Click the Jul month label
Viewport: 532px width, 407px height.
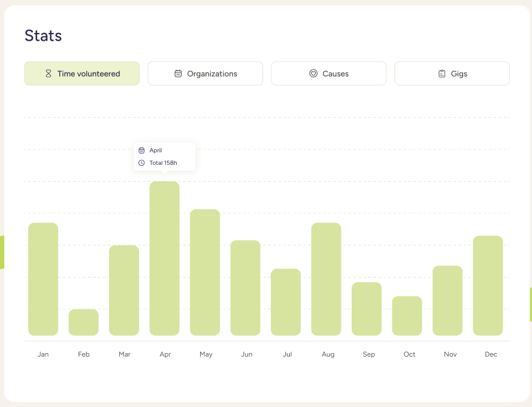[287, 354]
